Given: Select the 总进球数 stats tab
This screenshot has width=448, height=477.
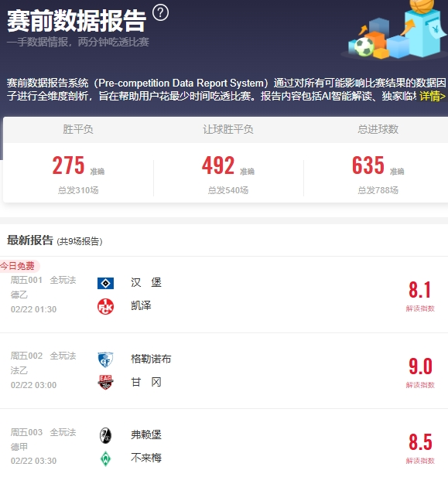Looking at the screenshot, I should pos(378,129).
